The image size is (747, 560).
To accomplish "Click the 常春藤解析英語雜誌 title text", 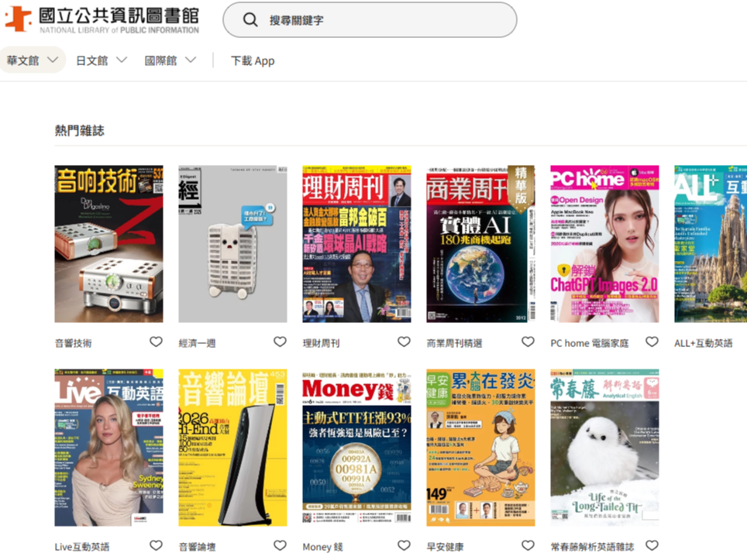I will pos(592,547).
